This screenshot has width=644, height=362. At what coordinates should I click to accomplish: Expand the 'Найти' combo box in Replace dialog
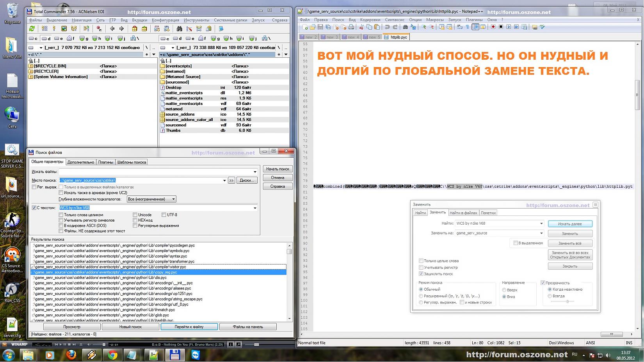pos(541,224)
